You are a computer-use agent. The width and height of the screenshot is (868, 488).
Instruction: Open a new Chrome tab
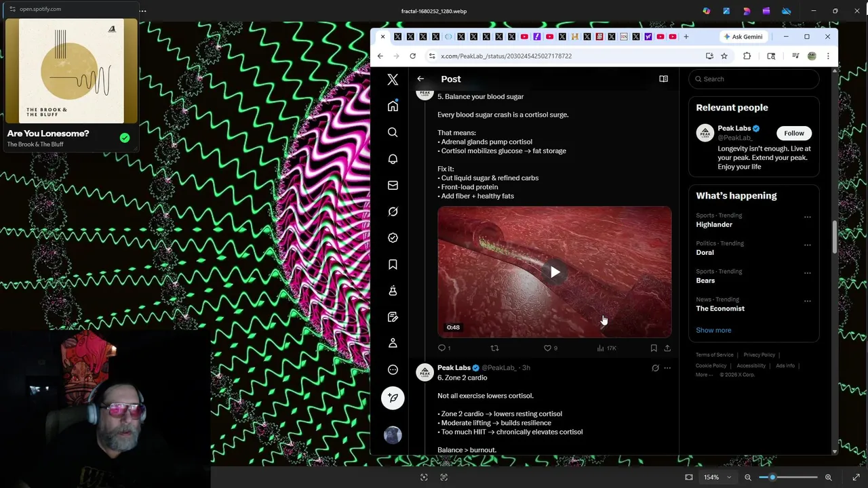point(686,37)
